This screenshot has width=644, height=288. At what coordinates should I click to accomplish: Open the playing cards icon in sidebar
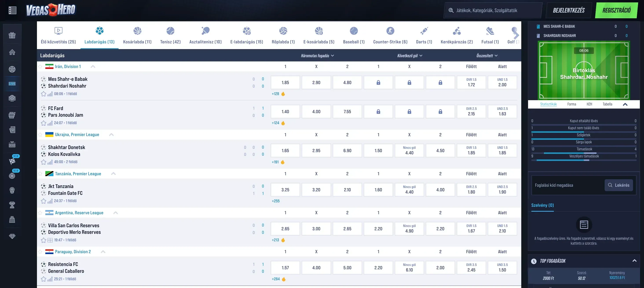[x=12, y=130]
